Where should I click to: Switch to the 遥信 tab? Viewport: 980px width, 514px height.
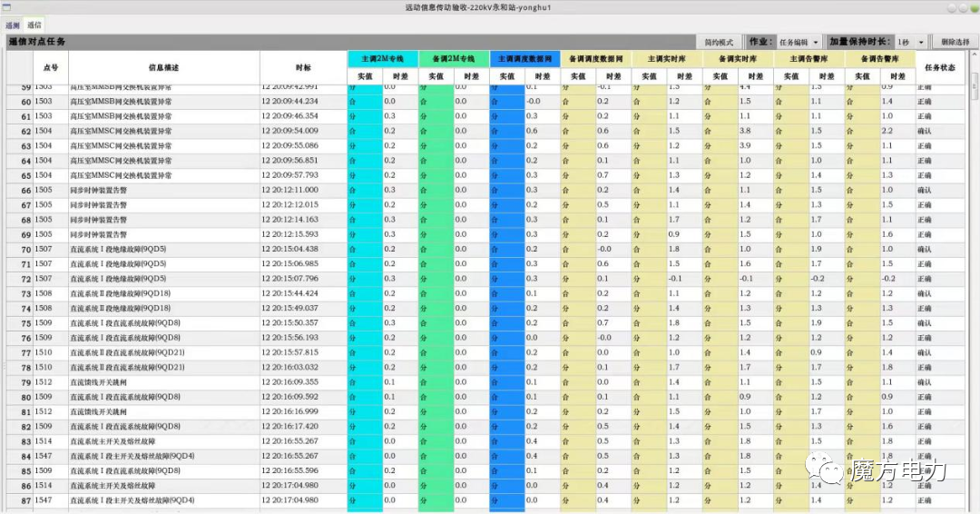[34, 25]
